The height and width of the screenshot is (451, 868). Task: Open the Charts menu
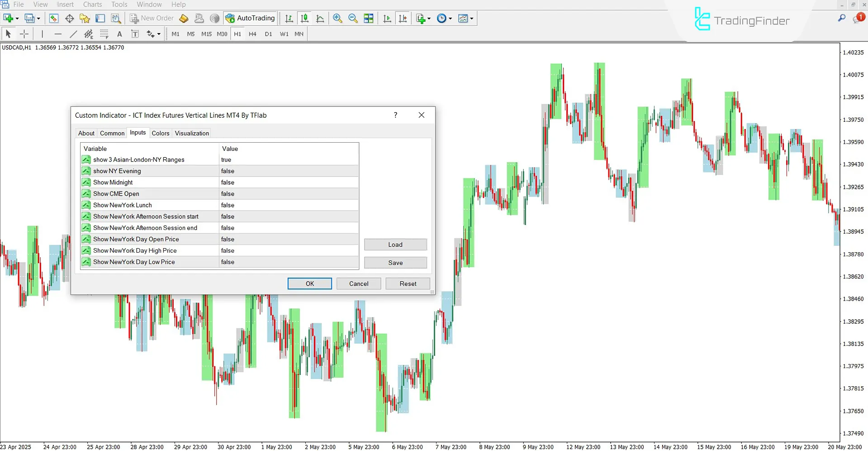coord(92,4)
